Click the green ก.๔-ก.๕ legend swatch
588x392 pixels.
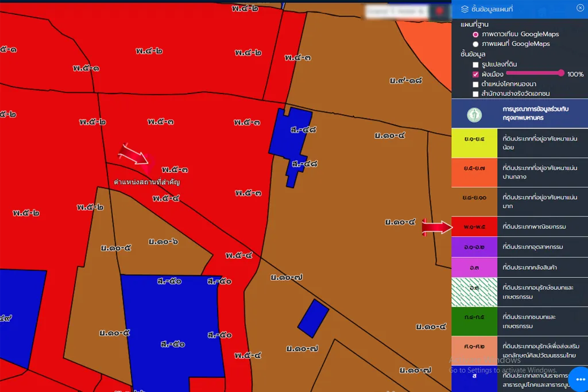tap(474, 321)
